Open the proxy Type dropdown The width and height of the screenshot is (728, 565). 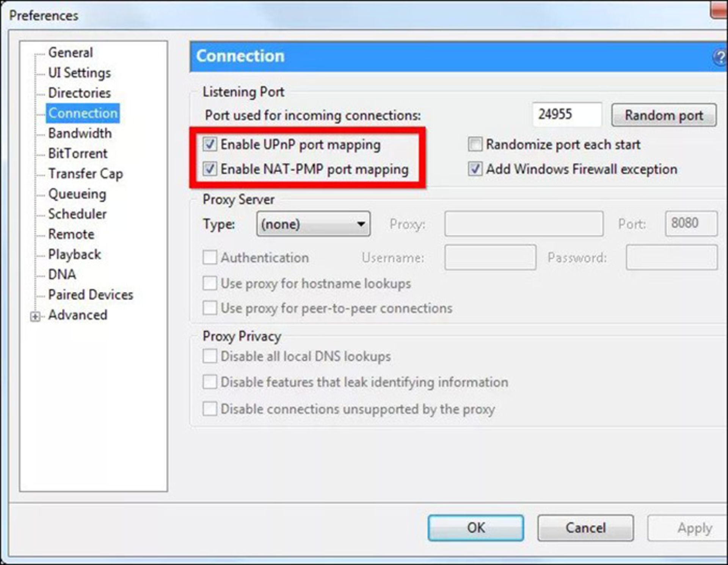coord(313,224)
